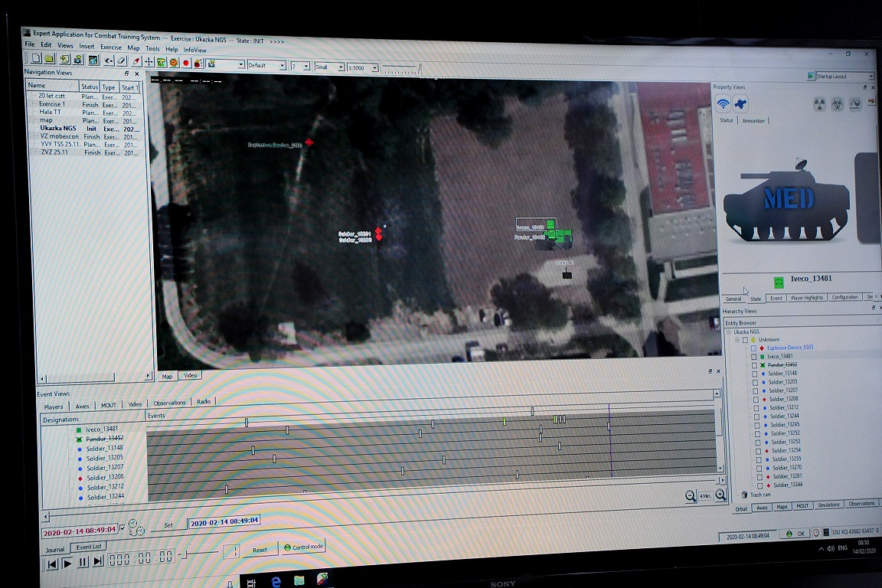Click the Reset button

coord(260,550)
